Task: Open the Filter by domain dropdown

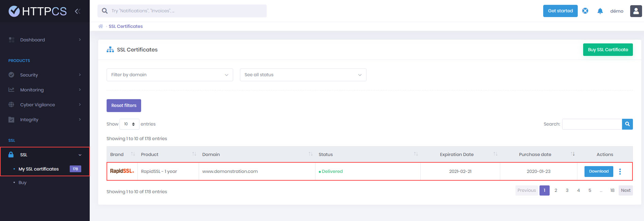Action: (170, 75)
